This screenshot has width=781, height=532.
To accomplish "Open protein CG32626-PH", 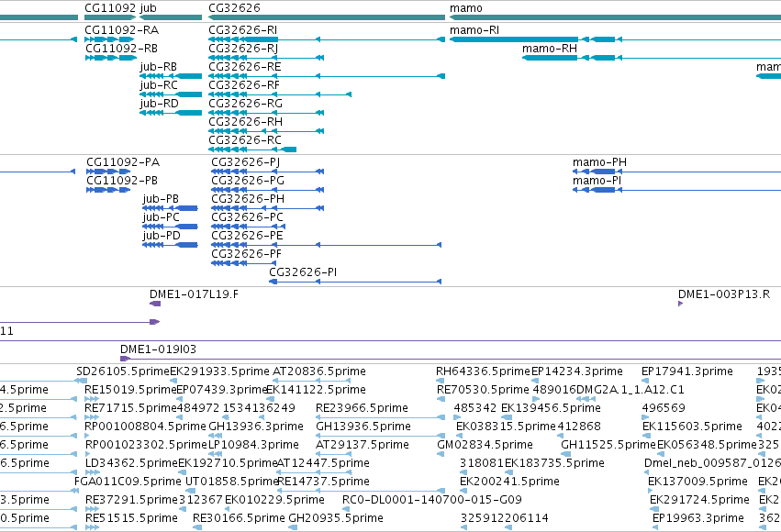I will pos(248,199).
